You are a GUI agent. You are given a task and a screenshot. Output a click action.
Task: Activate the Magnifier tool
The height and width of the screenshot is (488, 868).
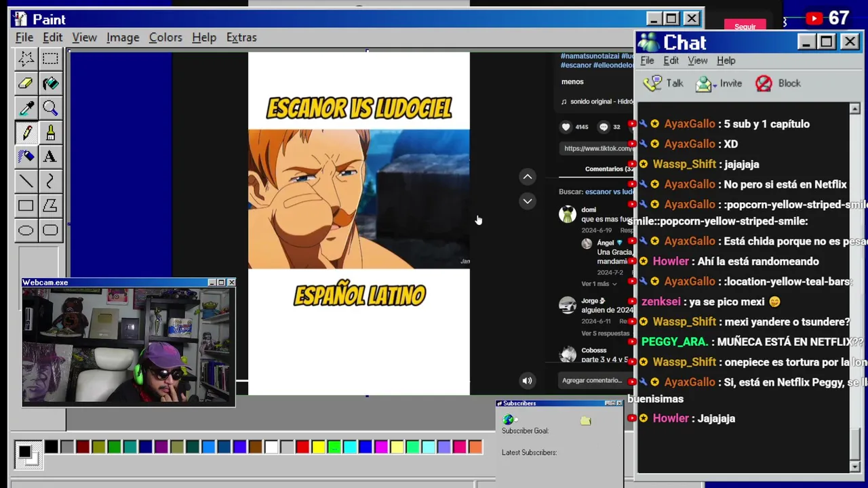click(x=50, y=108)
